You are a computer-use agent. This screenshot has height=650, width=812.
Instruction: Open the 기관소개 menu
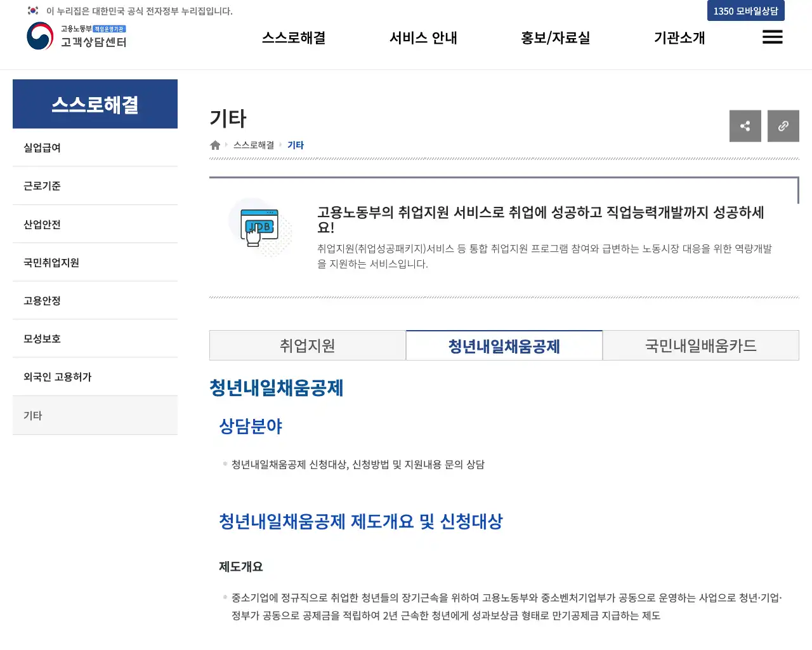pos(679,37)
